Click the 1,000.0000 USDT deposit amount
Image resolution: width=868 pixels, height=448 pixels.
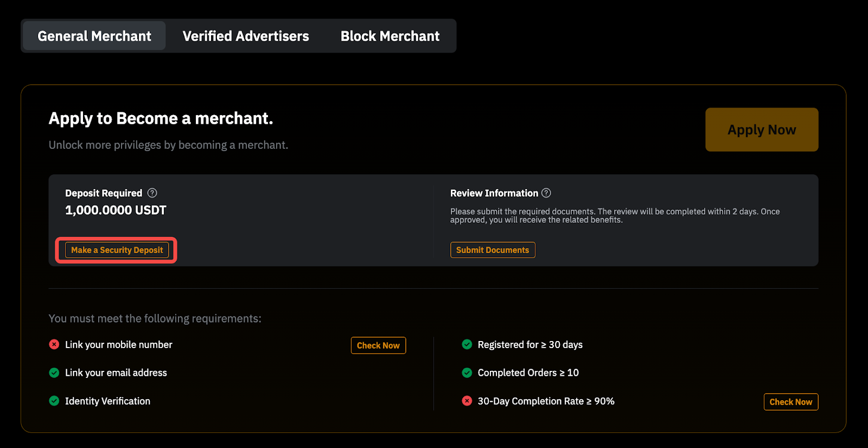(x=116, y=210)
